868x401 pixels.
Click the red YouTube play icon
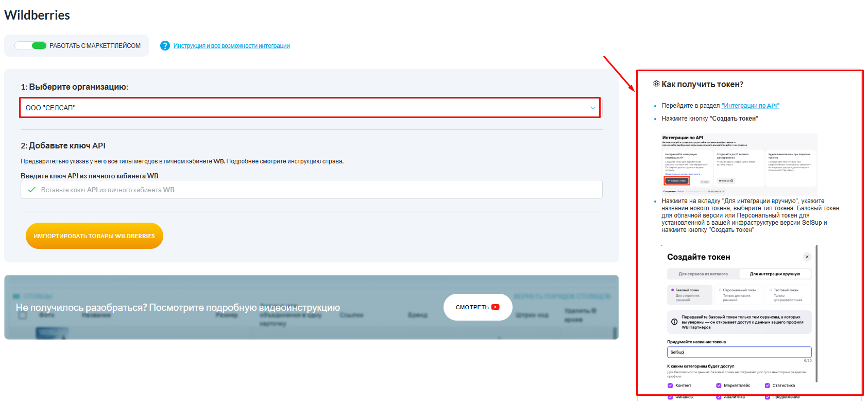496,307
